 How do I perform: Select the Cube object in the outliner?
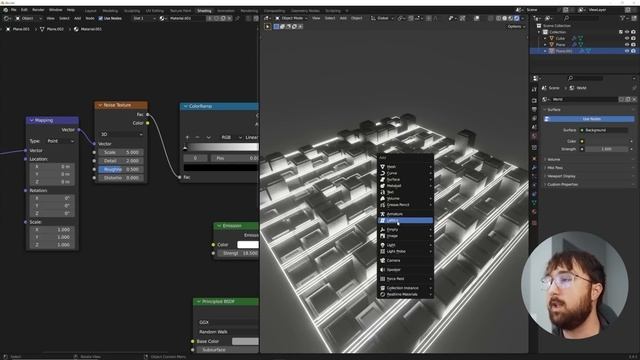tap(560, 38)
